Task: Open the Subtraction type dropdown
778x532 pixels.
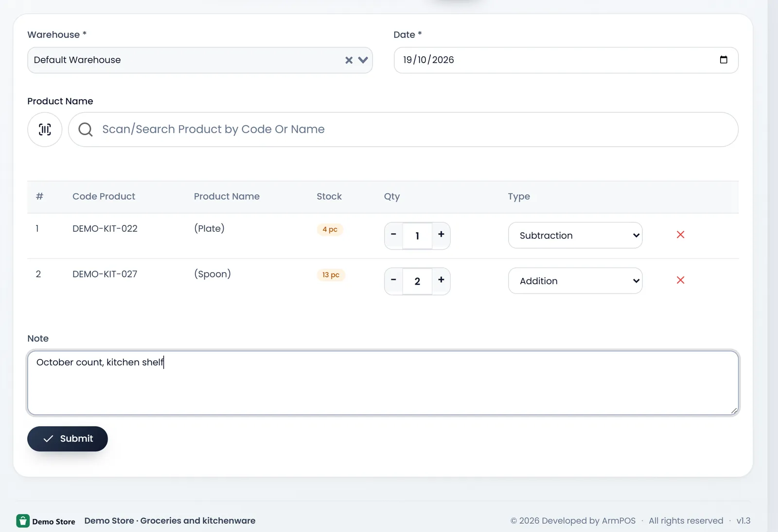Action: tap(575, 235)
